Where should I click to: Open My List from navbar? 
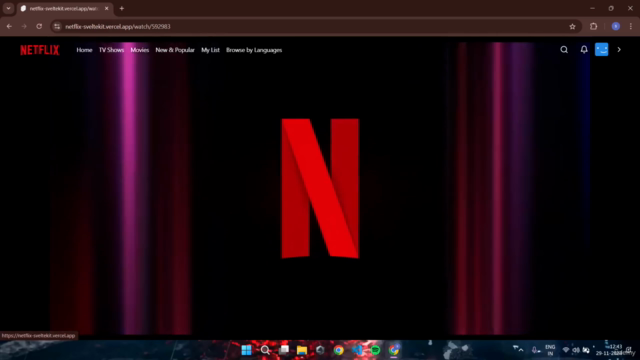coord(210,50)
